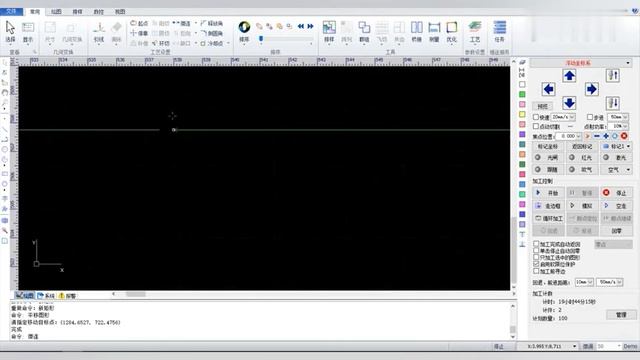This screenshot has height=360, width=640.
Task: Step to previous sort order (rewind arrows)
Action: tap(301, 26)
